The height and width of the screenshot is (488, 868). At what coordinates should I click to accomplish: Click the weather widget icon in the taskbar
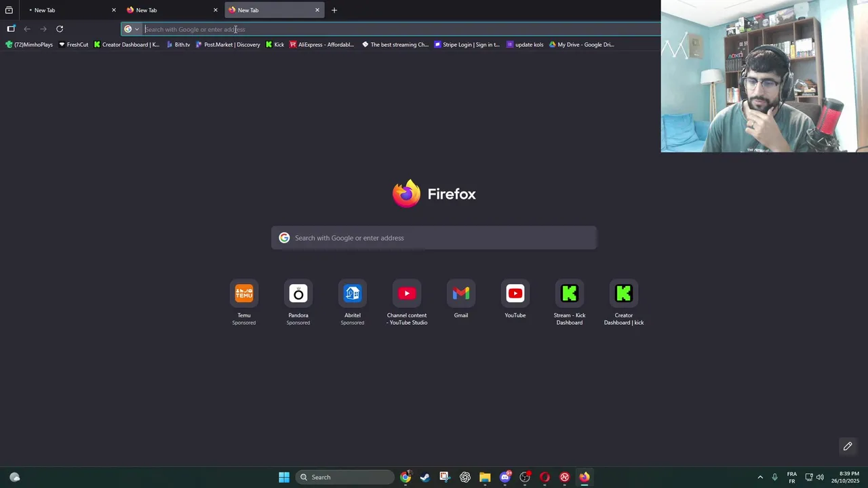(15, 477)
